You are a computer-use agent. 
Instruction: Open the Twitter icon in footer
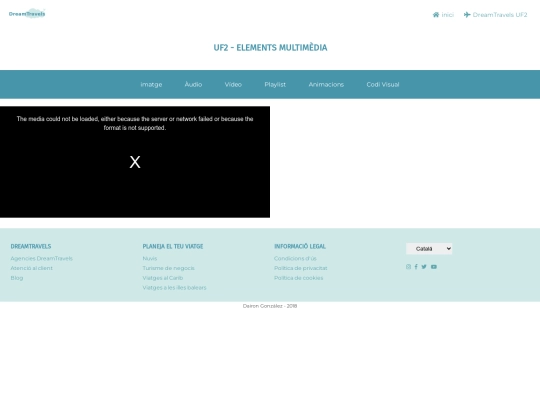click(424, 267)
